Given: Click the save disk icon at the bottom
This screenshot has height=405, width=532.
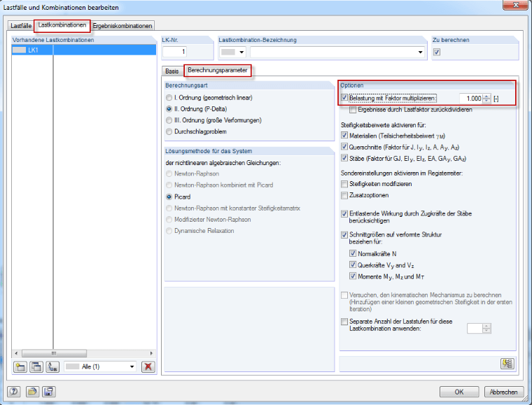Looking at the screenshot, I should click(49, 392).
